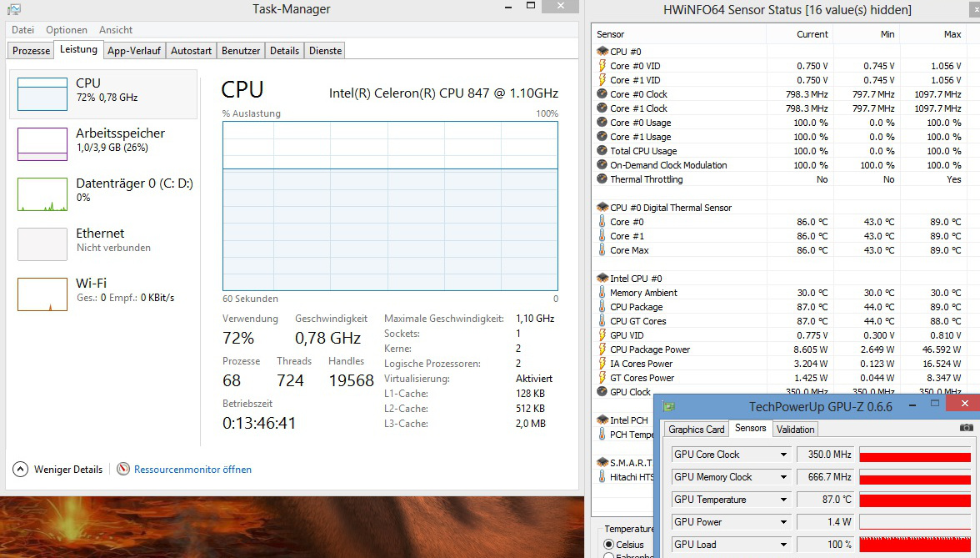Click the Total CPU Usage icon
This screenshot has width=980, height=558.
[602, 151]
